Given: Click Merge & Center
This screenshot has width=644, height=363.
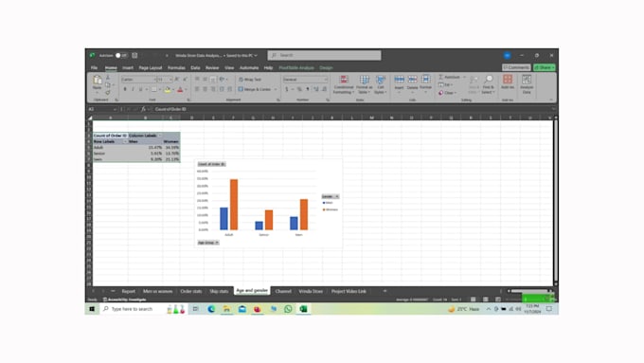Looking at the screenshot, I should click(x=255, y=89).
